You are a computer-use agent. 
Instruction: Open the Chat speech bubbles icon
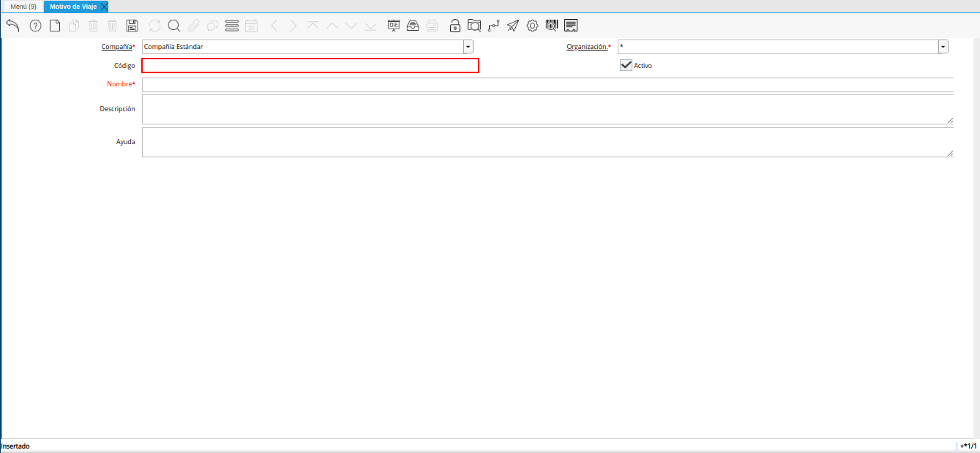coord(212,26)
